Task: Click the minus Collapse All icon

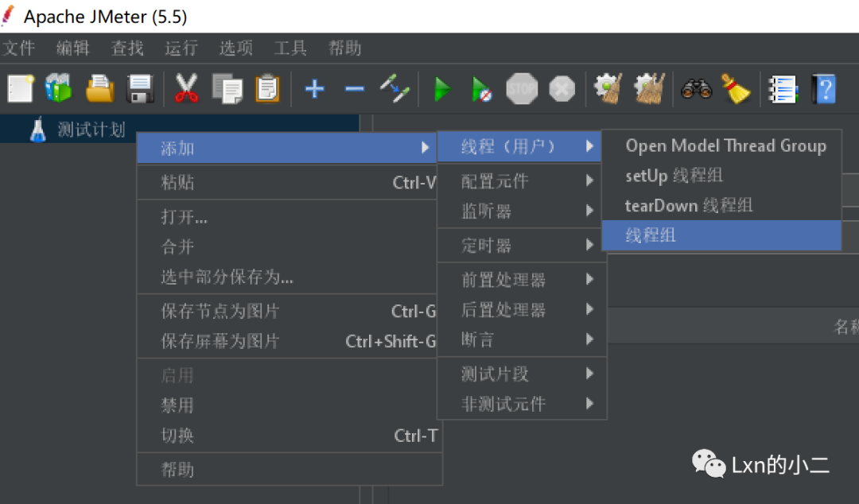Action: point(355,88)
